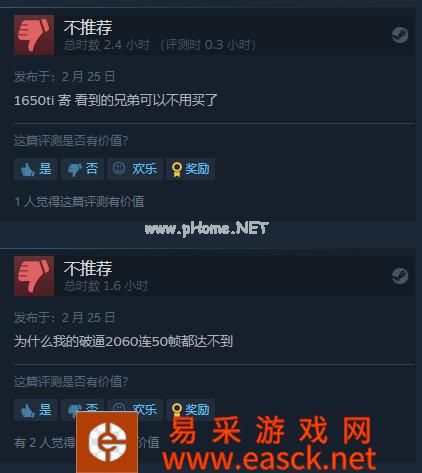This screenshot has height=473, width=422.
Task: Click the 1650ti review text
Action: 116,100
